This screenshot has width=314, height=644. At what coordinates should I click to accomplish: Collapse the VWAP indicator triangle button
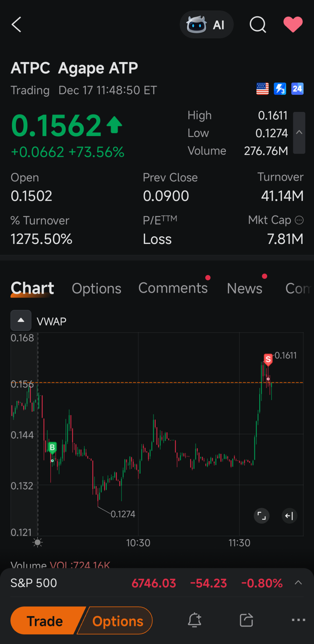pyautogui.click(x=21, y=320)
